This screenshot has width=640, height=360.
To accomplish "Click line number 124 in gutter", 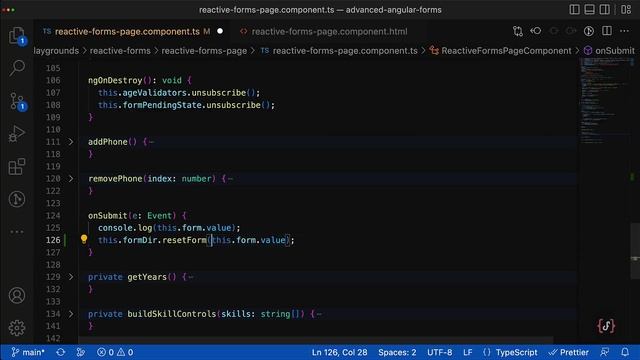I will [53, 216].
